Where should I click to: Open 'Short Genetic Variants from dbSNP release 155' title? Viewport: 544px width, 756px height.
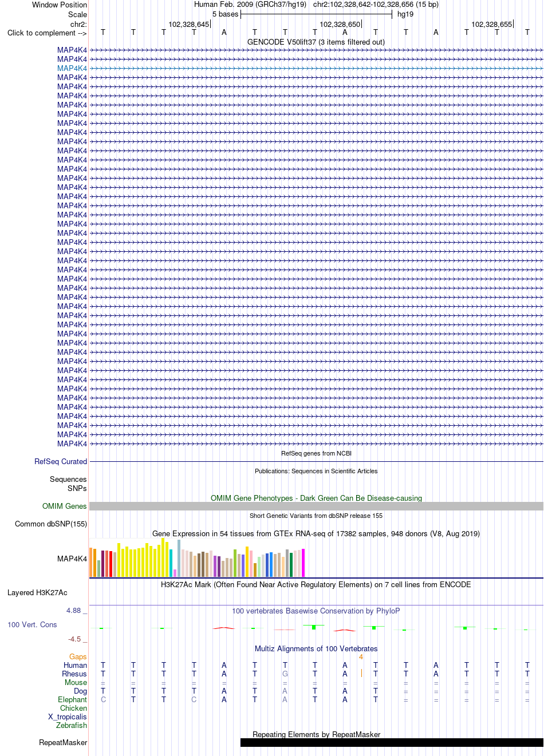316,516
